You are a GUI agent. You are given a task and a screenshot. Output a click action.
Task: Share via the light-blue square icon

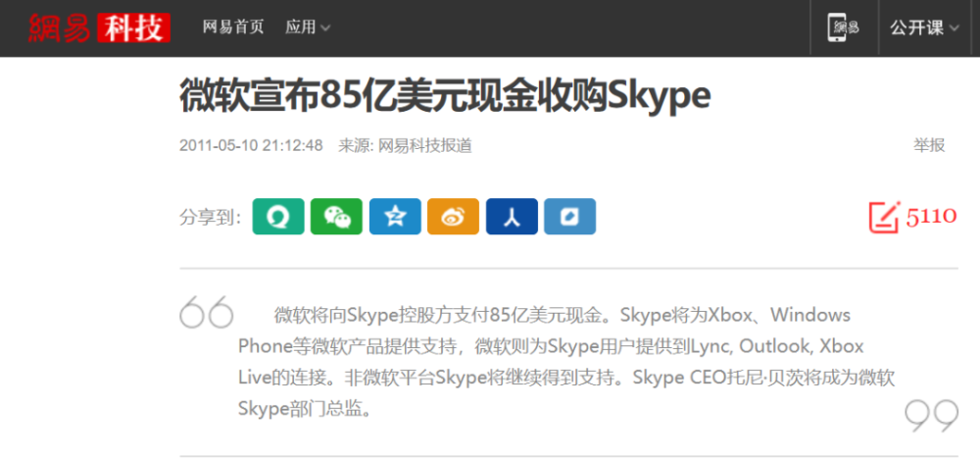point(570,217)
